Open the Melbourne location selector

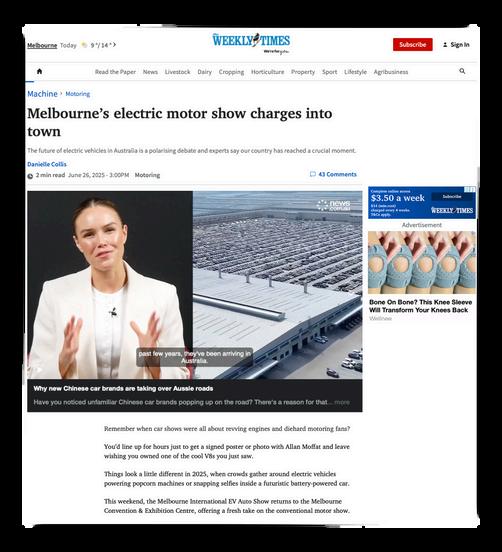coord(42,45)
